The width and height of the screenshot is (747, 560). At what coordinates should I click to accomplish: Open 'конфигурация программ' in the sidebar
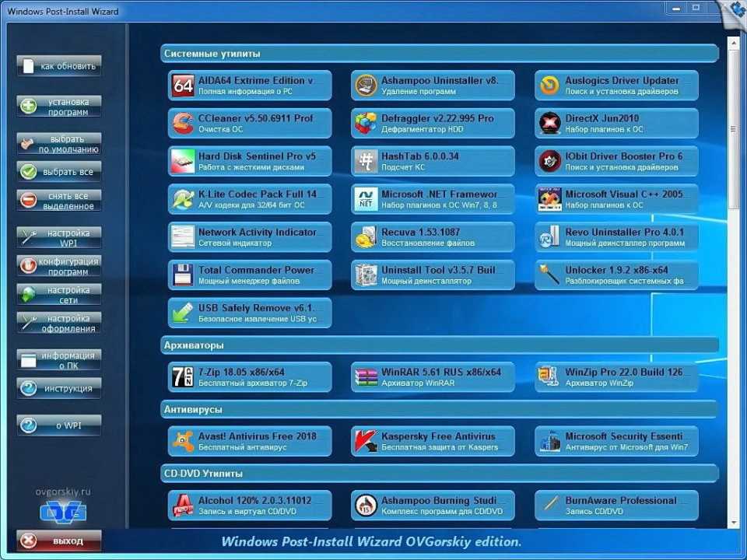(59, 266)
